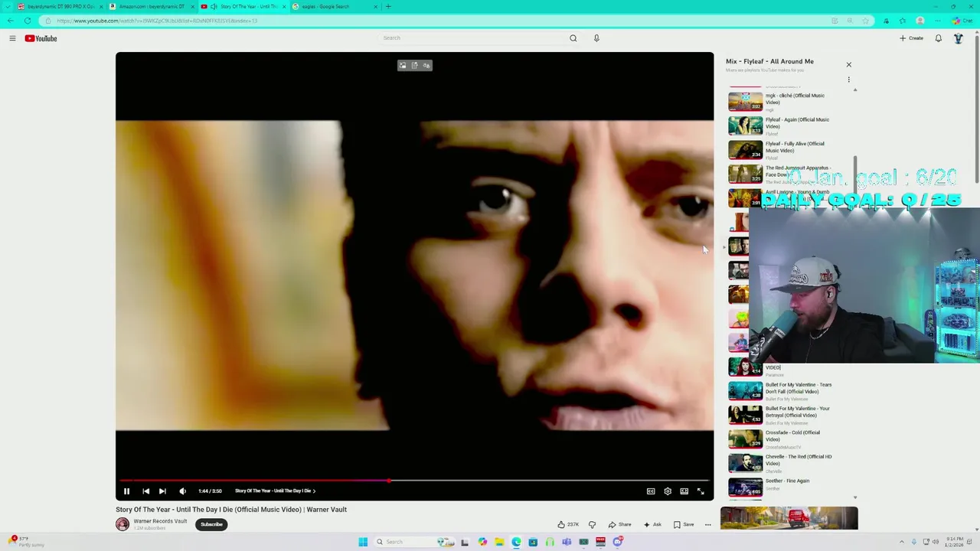Switch to the beyerdynamic DT 990 PRO X tab

tap(59, 6)
